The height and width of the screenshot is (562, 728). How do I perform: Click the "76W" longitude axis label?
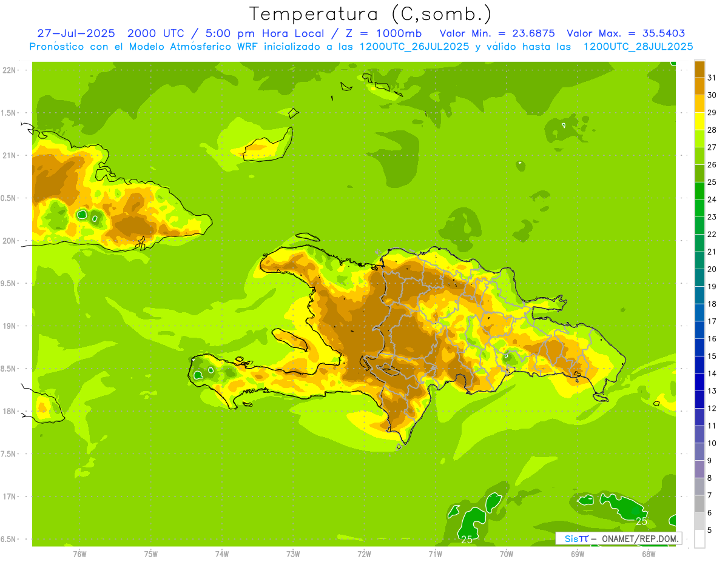click(79, 554)
